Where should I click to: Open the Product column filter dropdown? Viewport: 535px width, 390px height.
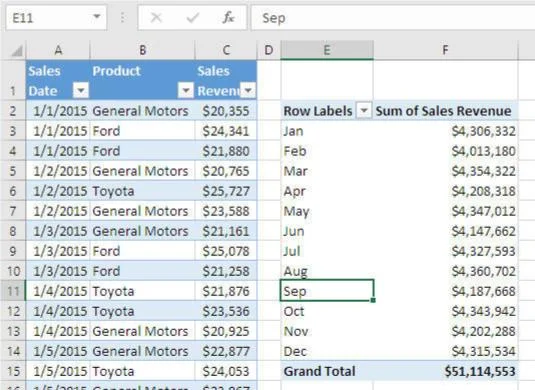(x=186, y=91)
